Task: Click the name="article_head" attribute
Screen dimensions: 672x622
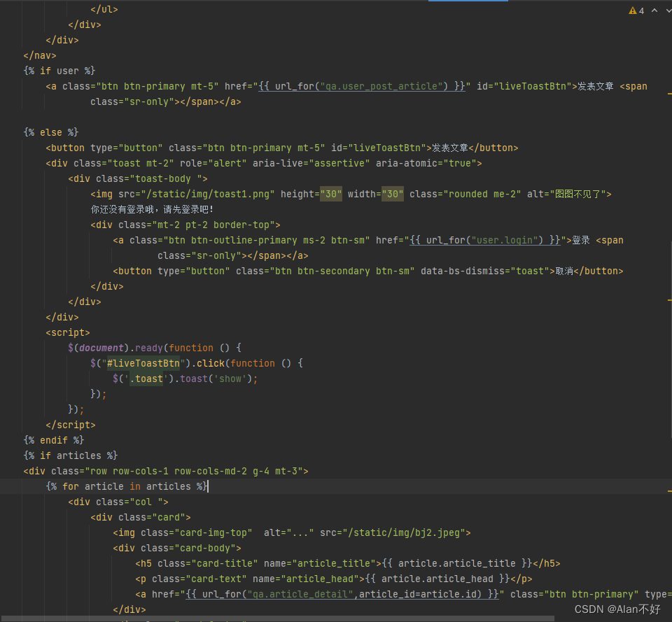Action: (306, 579)
